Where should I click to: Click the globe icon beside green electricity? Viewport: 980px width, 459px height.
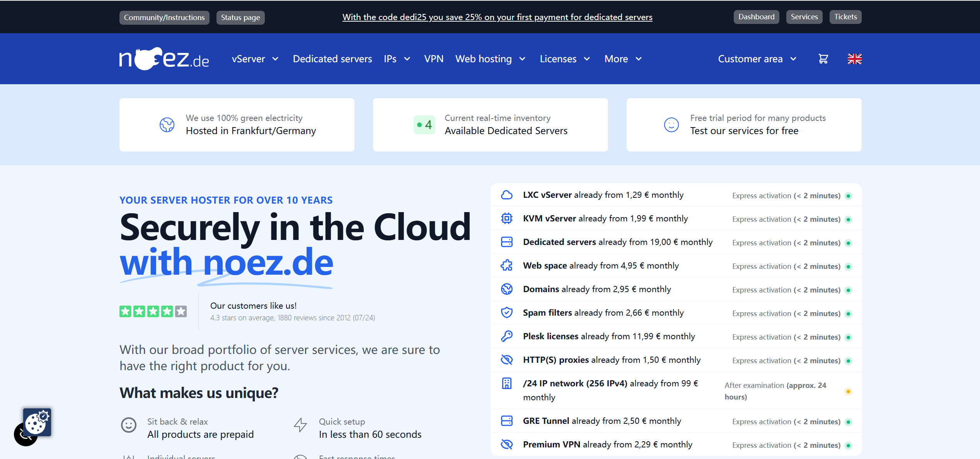(x=167, y=125)
